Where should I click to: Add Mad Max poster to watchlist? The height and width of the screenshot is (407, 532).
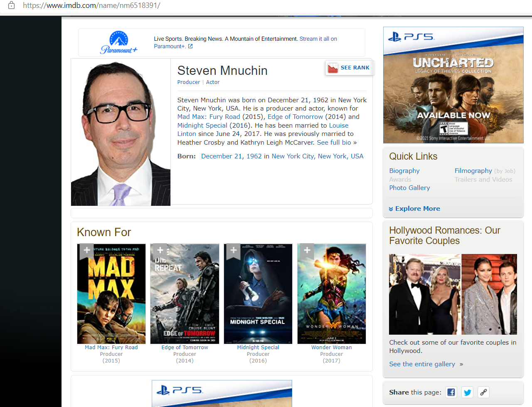[x=86, y=251]
